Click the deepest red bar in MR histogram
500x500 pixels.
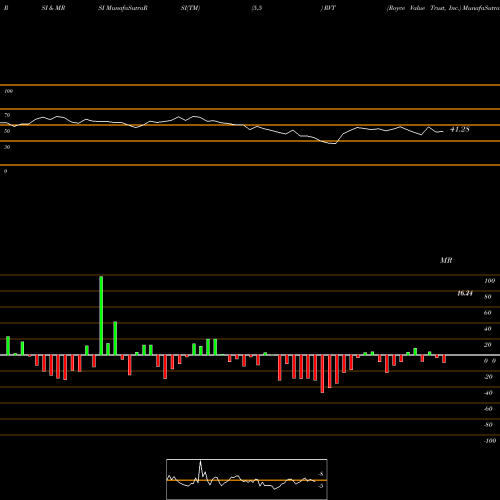pos(322,374)
